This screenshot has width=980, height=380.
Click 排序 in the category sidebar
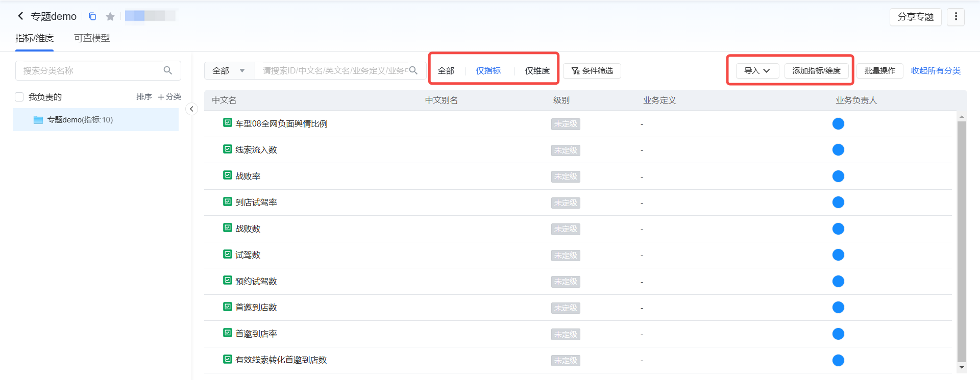click(x=144, y=97)
